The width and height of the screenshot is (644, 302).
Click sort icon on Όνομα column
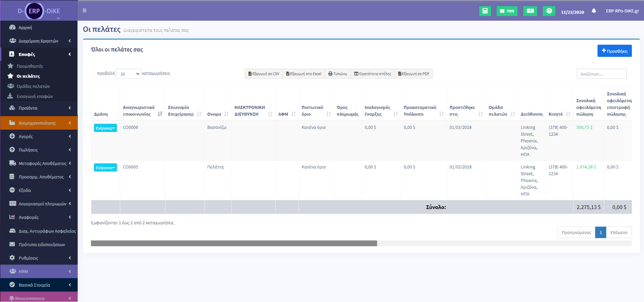226,114
